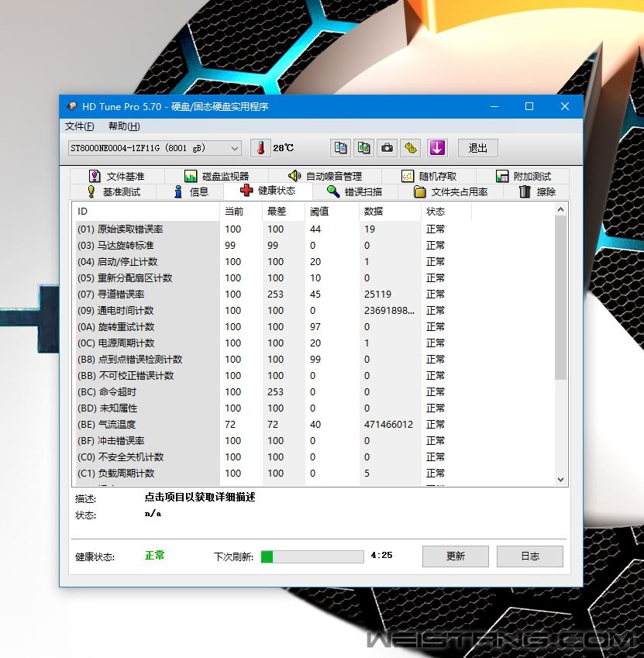The width and height of the screenshot is (644, 658).
Task: Switch to the 随机存取 tab
Action: pos(429,176)
